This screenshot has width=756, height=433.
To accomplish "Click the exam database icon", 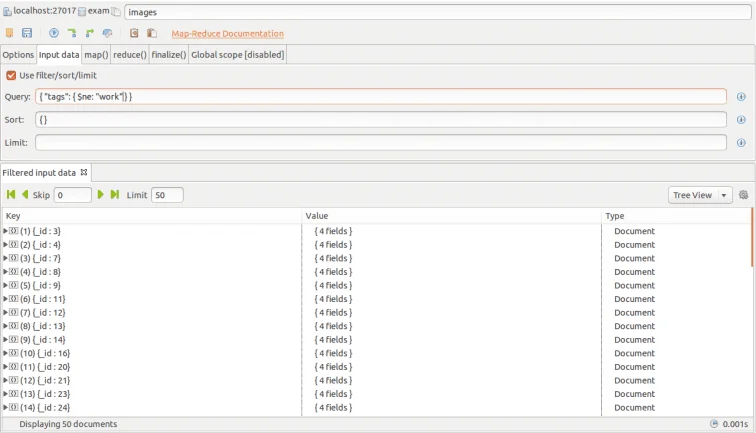I will tap(82, 11).
